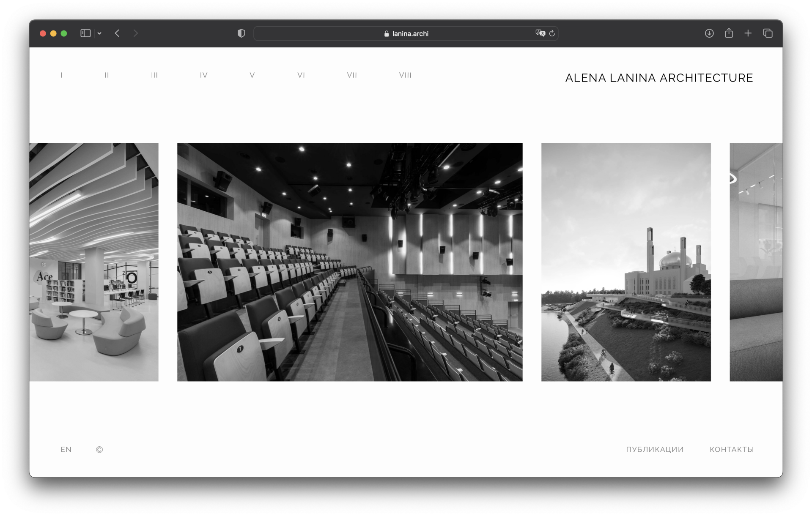Open section VII in the navigation
The height and width of the screenshot is (516, 812).
352,75
